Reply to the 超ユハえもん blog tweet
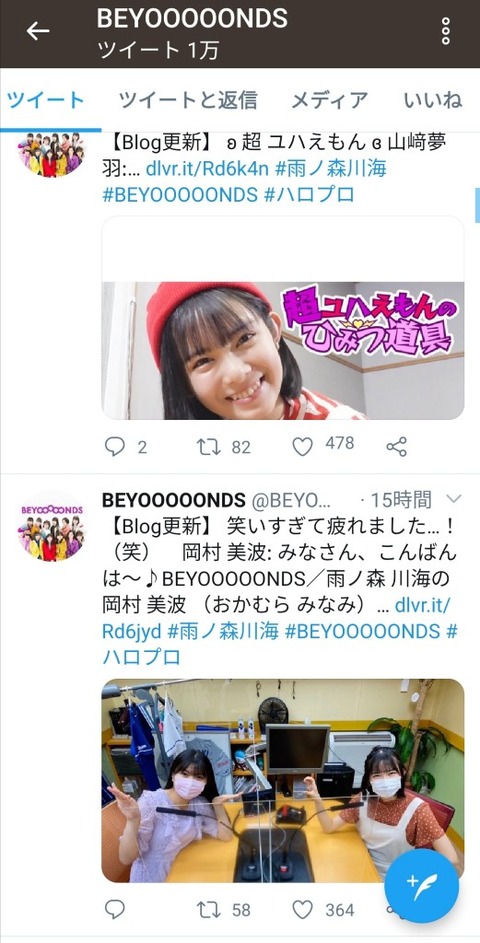This screenshot has height=943, width=480. click(114, 447)
